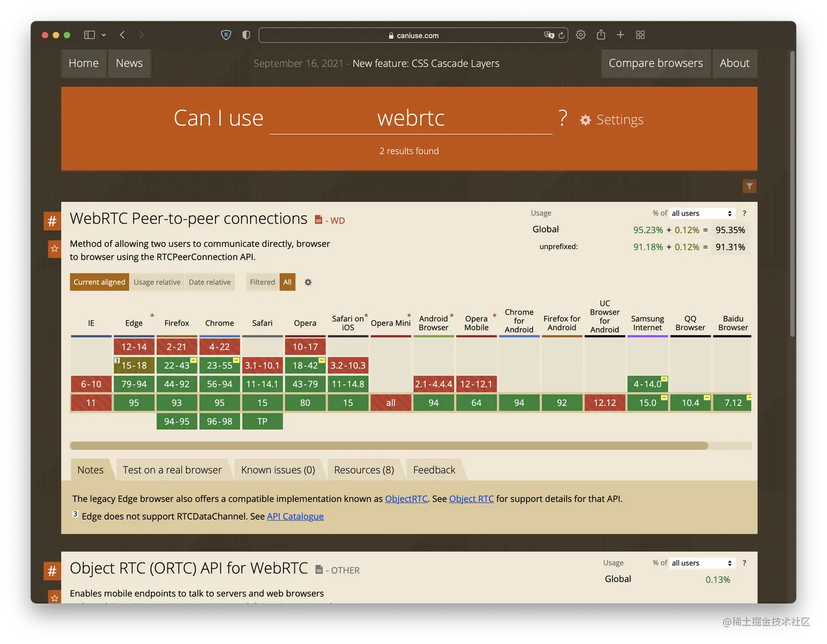Image resolution: width=827 pixels, height=644 pixels.
Task: Click the page vertical scrollbar
Action: coord(792,194)
